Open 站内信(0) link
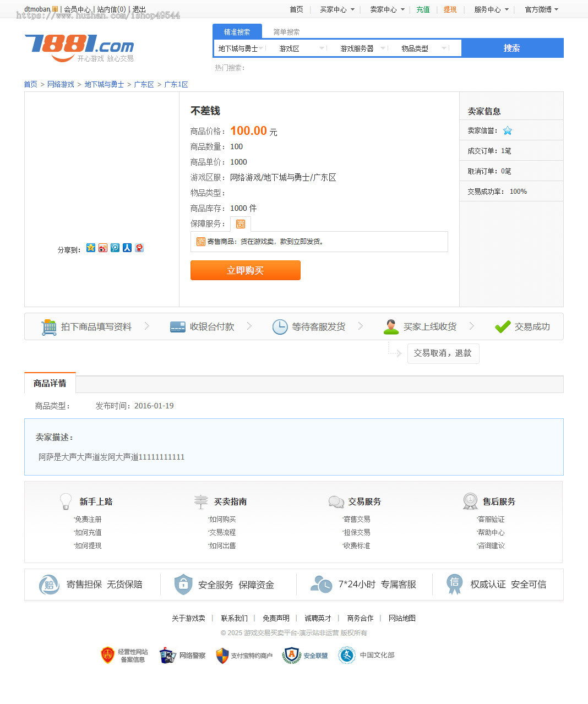The image size is (588, 704). 112,9
